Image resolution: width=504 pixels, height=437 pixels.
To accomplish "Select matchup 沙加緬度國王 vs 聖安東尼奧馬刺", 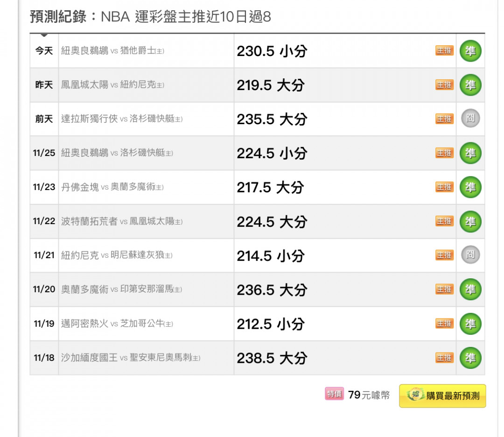I will (131, 358).
